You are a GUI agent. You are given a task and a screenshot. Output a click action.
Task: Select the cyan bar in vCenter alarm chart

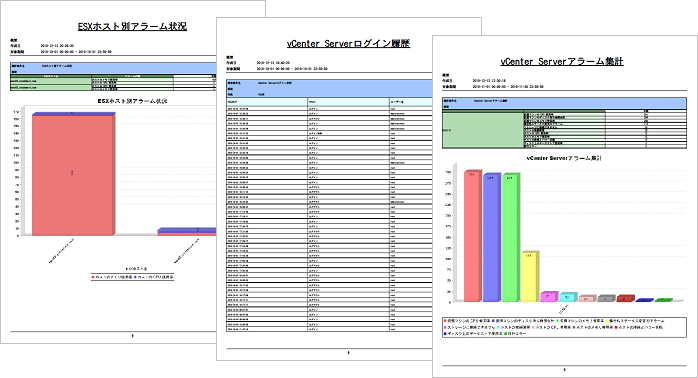click(568, 297)
